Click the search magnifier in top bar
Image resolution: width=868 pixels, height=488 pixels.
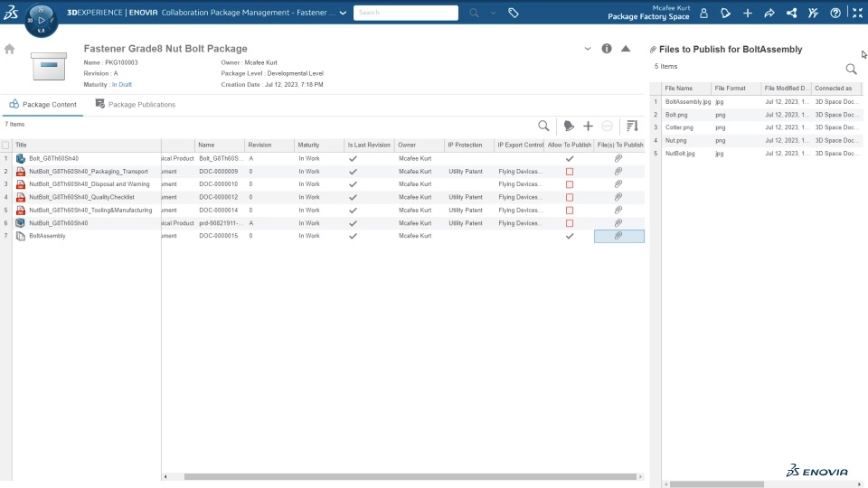coord(474,13)
